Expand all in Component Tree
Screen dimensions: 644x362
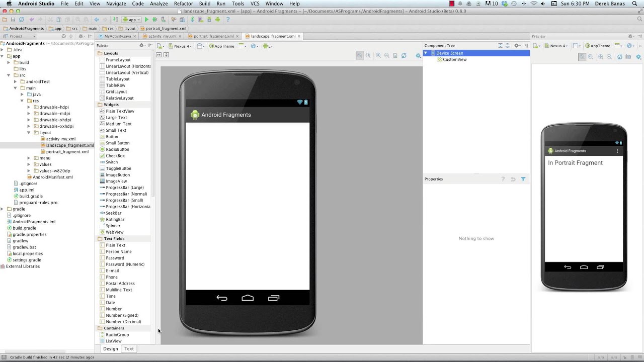[x=501, y=46]
